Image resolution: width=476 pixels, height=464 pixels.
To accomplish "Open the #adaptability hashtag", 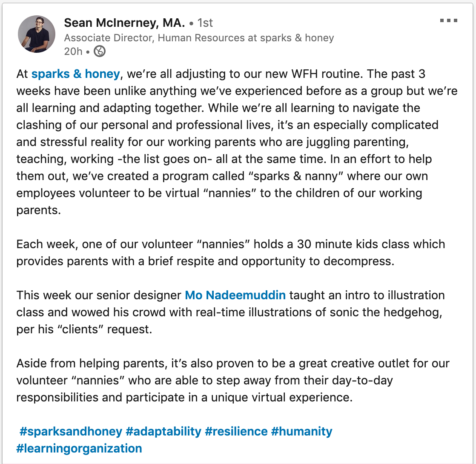I will pos(163,431).
